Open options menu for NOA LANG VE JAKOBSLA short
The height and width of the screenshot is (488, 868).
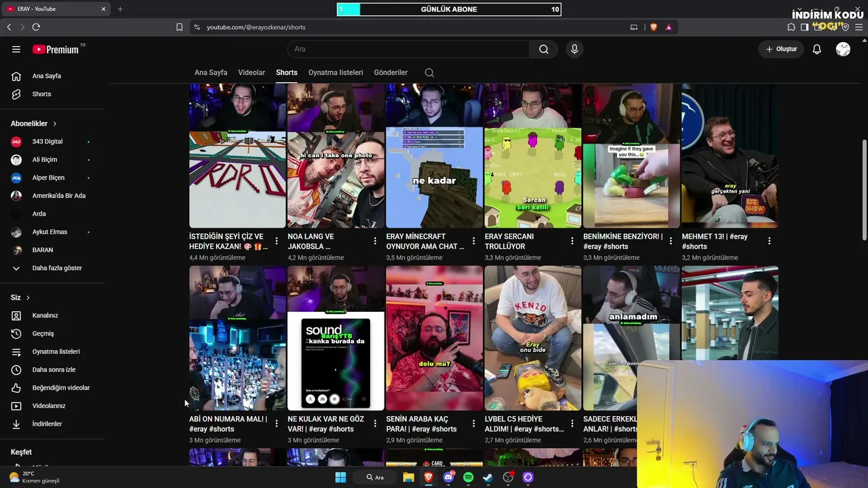pyautogui.click(x=375, y=241)
